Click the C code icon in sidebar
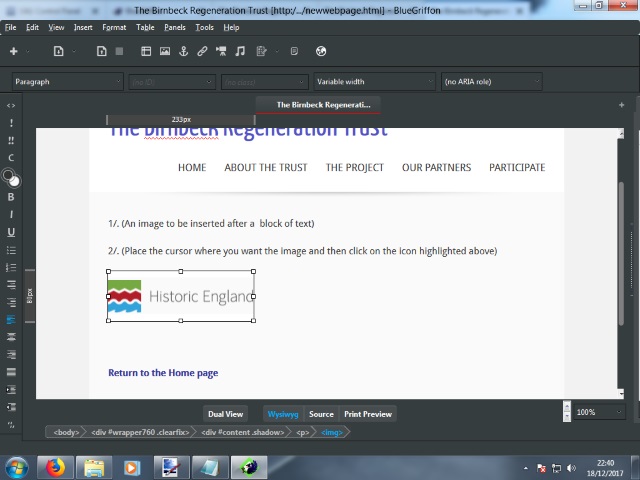The image size is (640, 480). (x=11, y=158)
